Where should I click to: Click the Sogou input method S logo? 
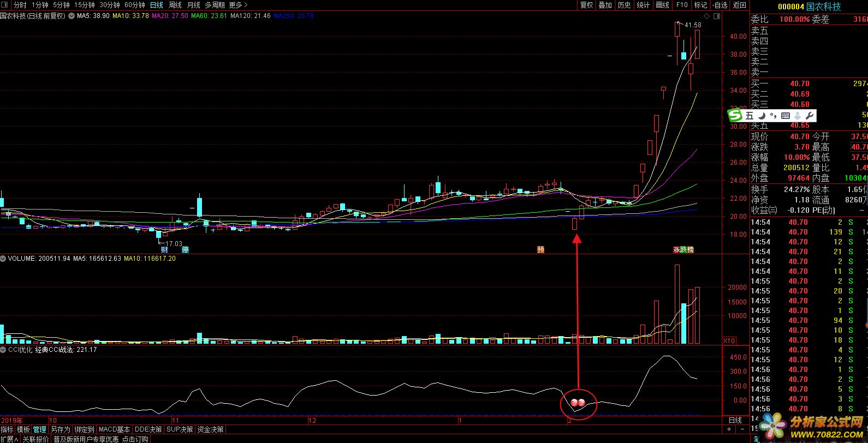(x=735, y=115)
